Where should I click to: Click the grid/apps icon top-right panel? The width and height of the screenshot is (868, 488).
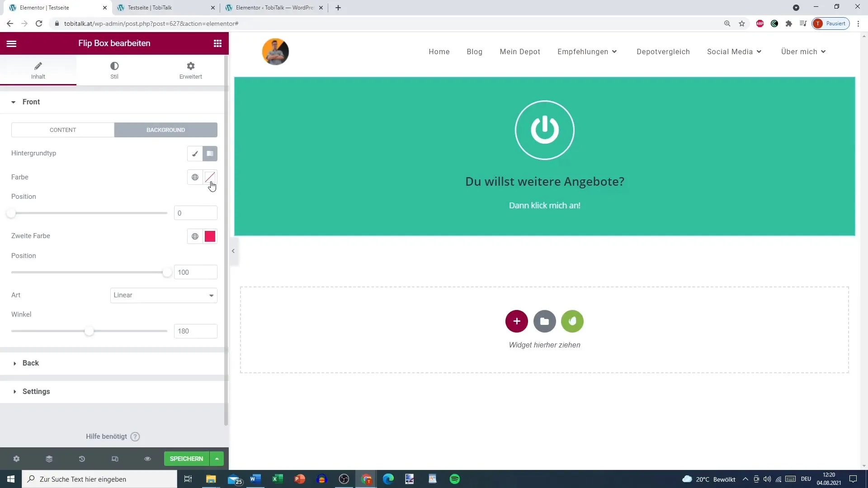pyautogui.click(x=218, y=43)
